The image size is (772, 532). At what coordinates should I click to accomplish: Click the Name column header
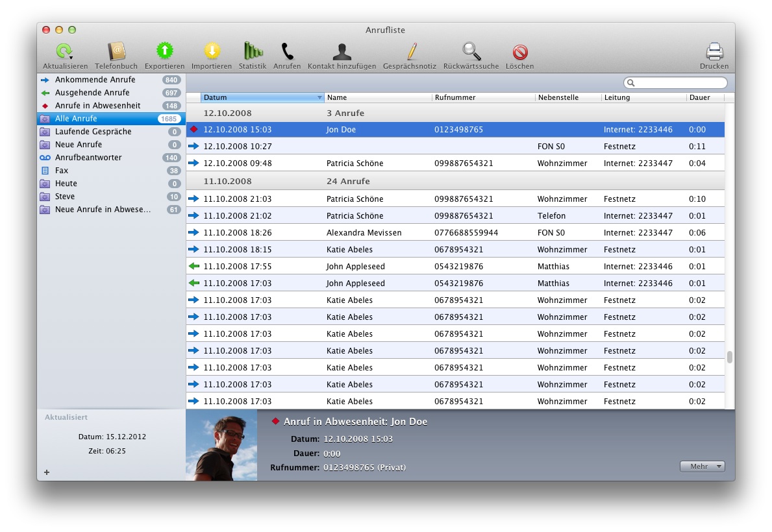tap(377, 97)
